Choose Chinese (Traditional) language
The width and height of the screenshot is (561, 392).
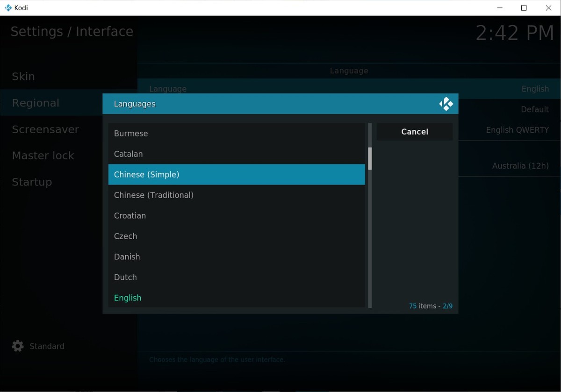tap(237, 195)
